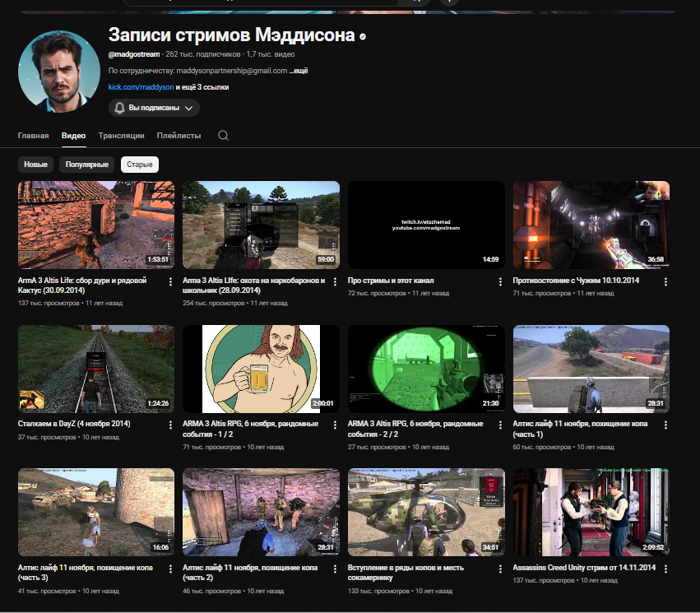Image resolution: width=700 pixels, height=613 pixels.
Task: Click the @madgostream handle
Action: click(134, 54)
